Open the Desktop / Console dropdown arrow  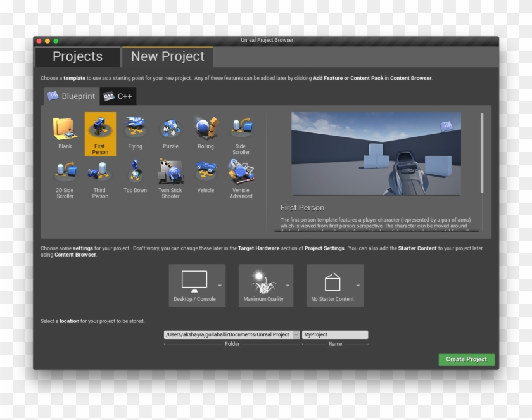220,286
